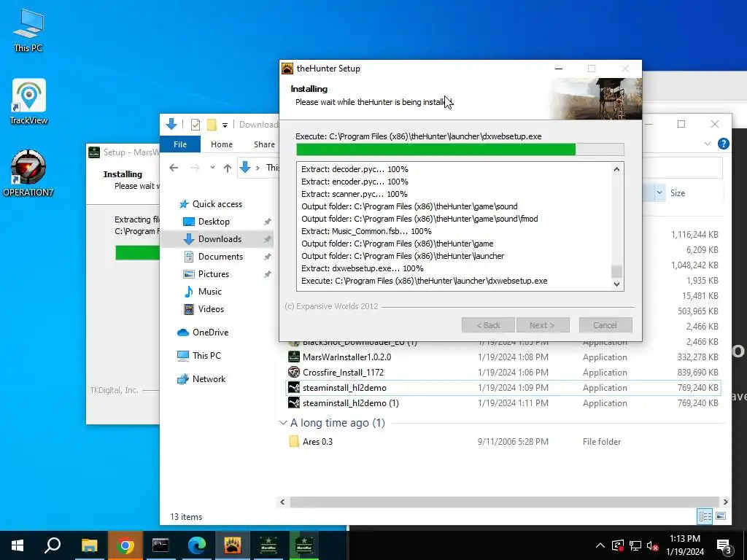Open the notification center icon
Image resolution: width=747 pixels, height=560 pixels.
(x=724, y=545)
